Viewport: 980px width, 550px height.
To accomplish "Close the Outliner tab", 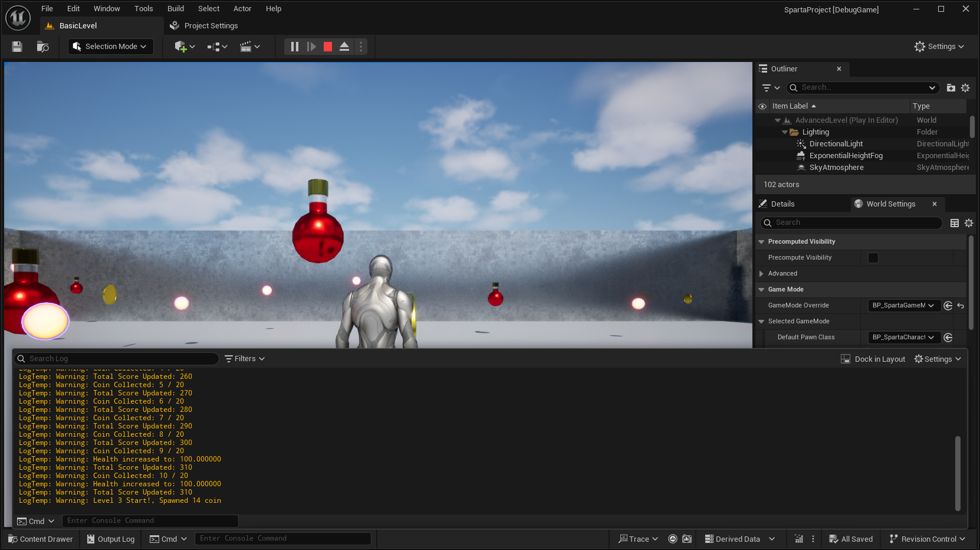I will pos(839,69).
